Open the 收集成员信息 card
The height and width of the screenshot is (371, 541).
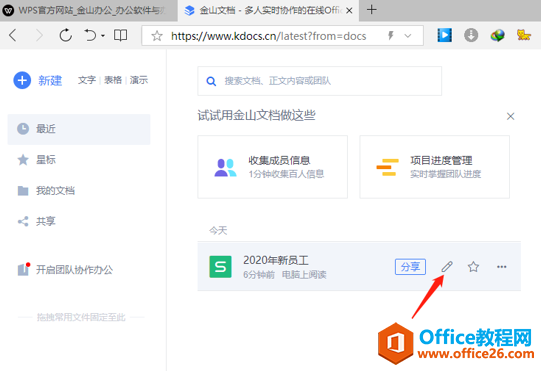pos(273,167)
